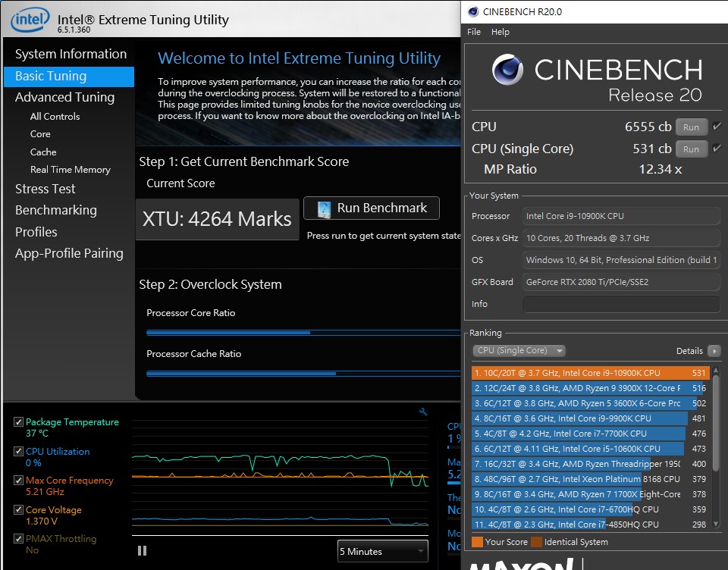Click the MP Ratio value 12.34 x
The height and width of the screenshot is (570, 728).
(x=661, y=170)
